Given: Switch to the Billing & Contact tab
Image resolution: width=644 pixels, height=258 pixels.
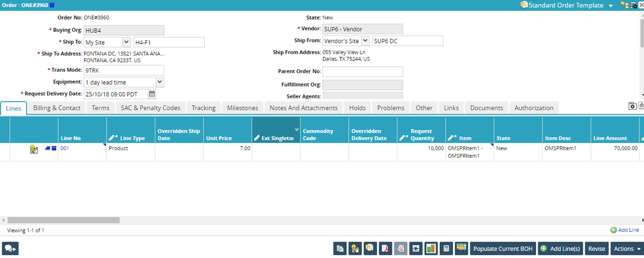Looking at the screenshot, I should [57, 108].
